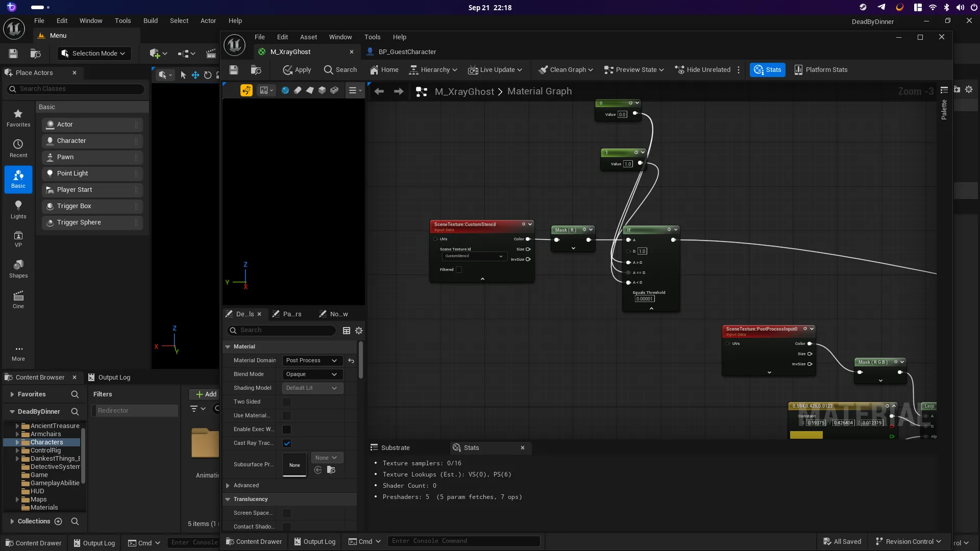The height and width of the screenshot is (551, 980).
Task: Expand the Advanced section in Details
Action: 228,486
